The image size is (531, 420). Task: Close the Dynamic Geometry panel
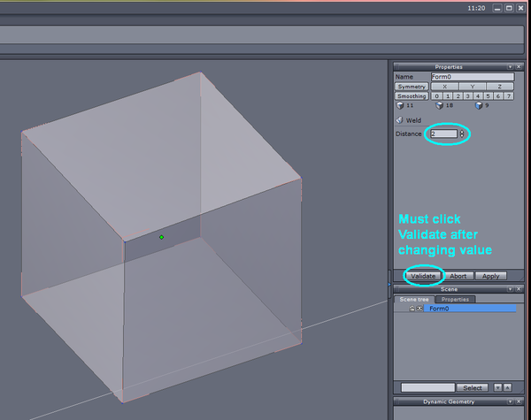pos(519,401)
